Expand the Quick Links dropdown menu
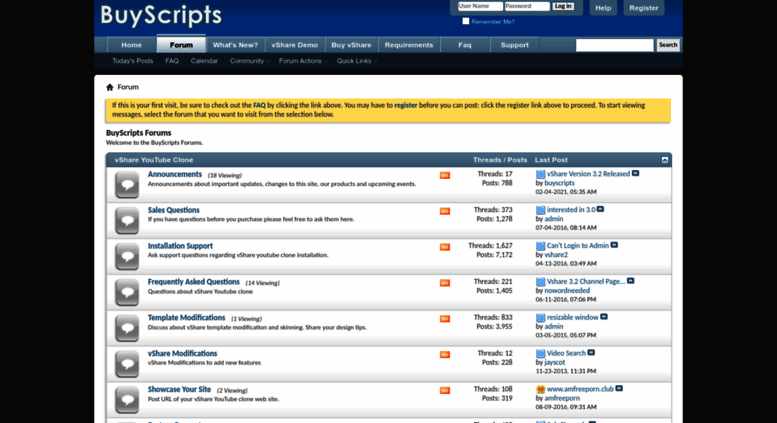Image resolution: width=777 pixels, height=423 pixels. [x=356, y=61]
